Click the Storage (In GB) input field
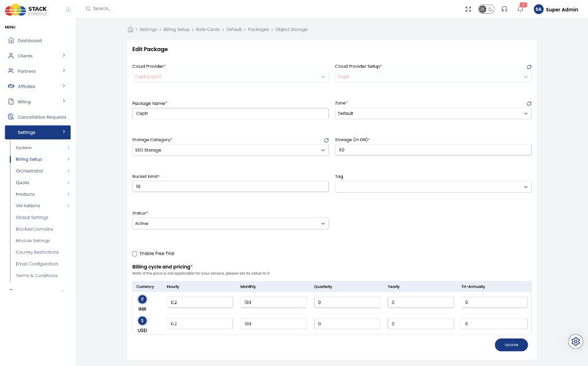The height and width of the screenshot is (366, 588). 433,150
